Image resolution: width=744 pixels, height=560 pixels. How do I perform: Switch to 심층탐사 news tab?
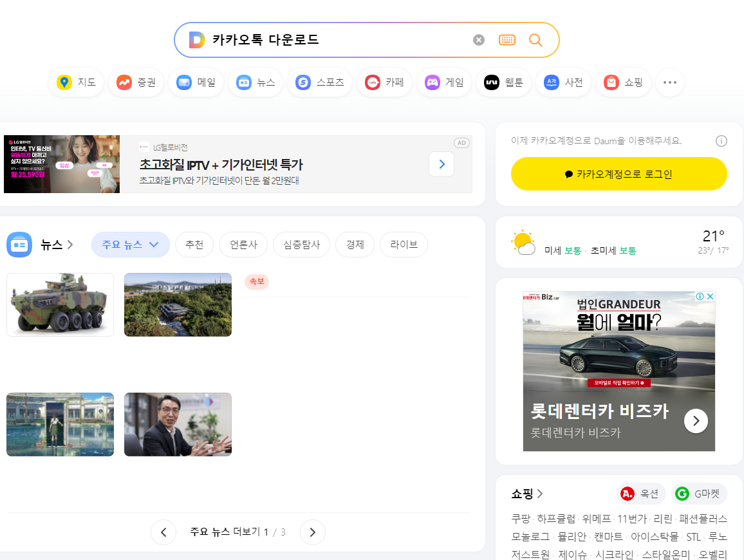coord(301,245)
